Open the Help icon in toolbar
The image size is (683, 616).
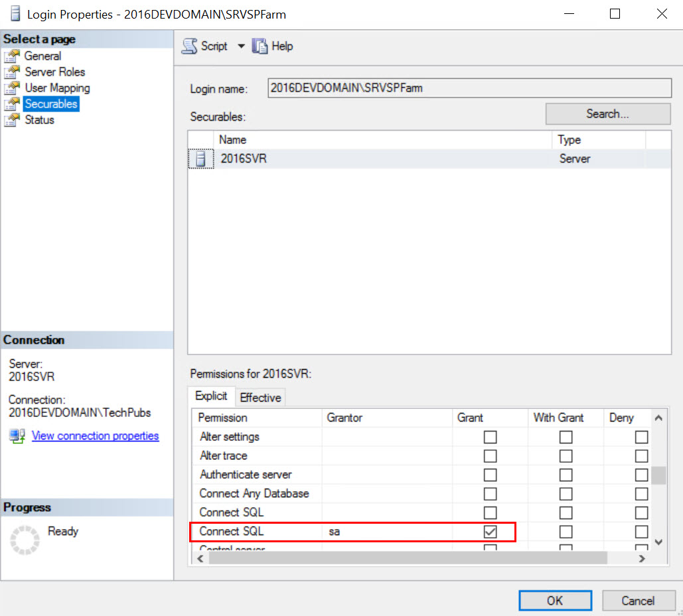tap(260, 46)
